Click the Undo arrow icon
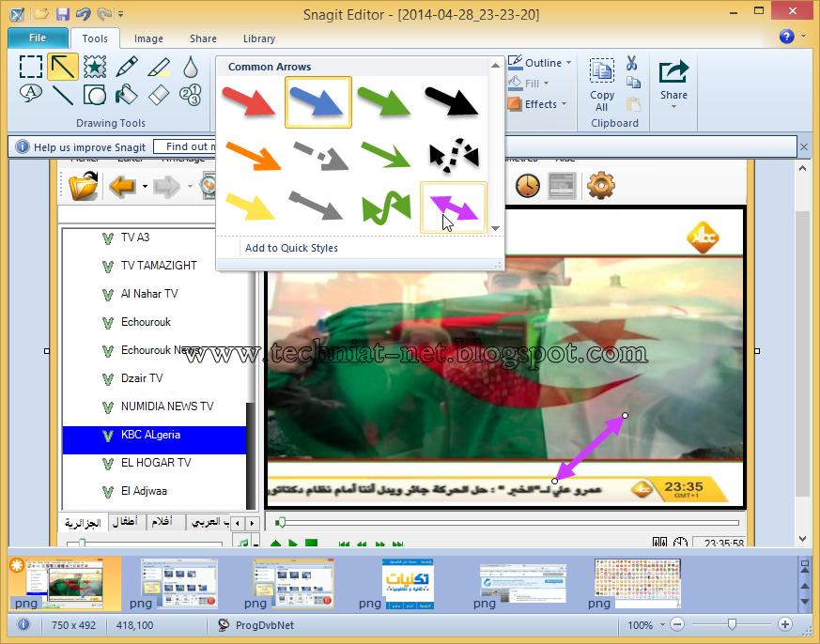Screen dimensions: 820x644 click(x=84, y=14)
